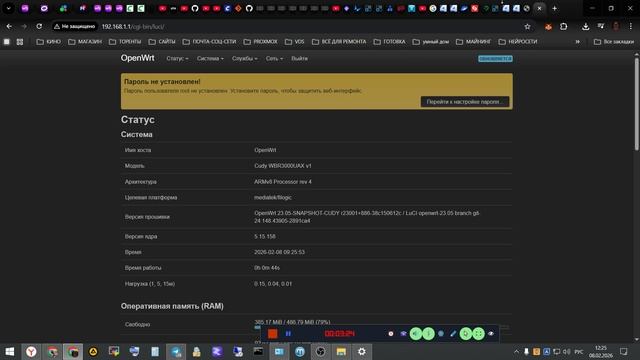
Task: Open ПОЧТА-СОЦ-СЕТИ bookmarks folder
Action: click(x=209, y=42)
